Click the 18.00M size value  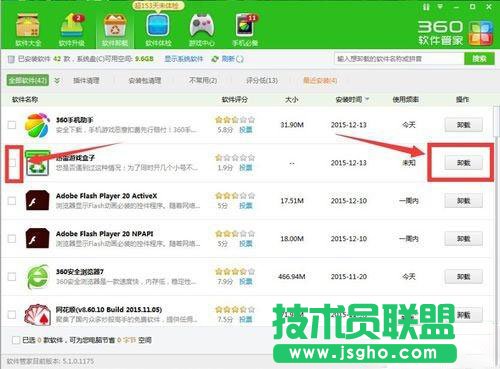(x=292, y=239)
